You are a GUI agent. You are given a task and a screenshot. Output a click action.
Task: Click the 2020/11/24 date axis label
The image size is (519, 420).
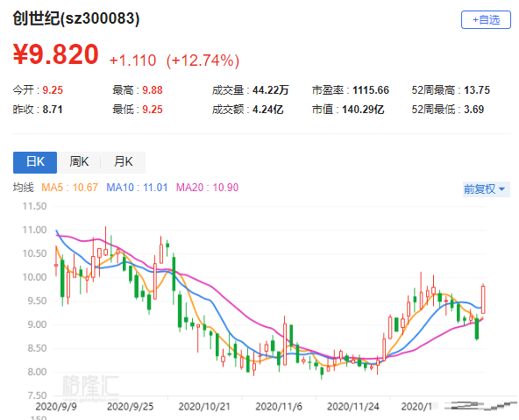point(352,407)
